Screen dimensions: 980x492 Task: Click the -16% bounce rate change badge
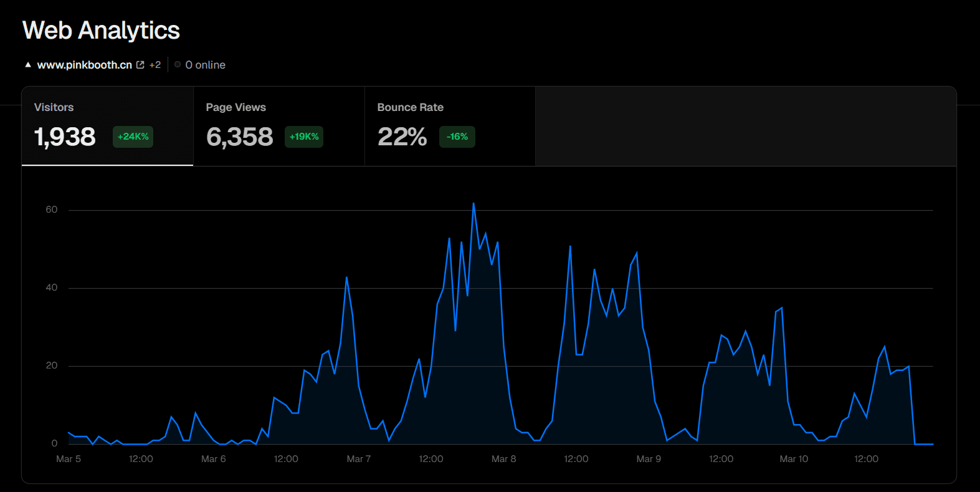click(x=457, y=137)
